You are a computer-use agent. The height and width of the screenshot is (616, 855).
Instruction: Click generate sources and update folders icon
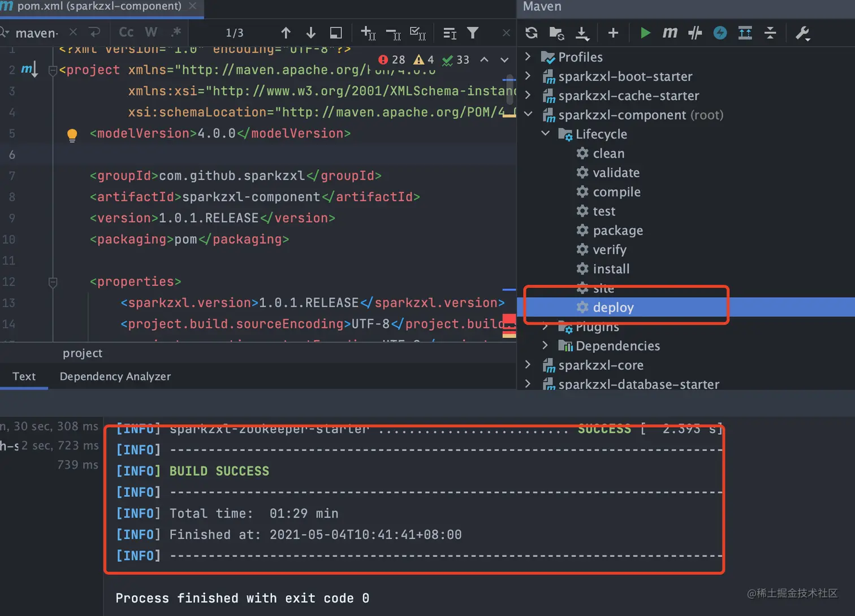pos(557,33)
